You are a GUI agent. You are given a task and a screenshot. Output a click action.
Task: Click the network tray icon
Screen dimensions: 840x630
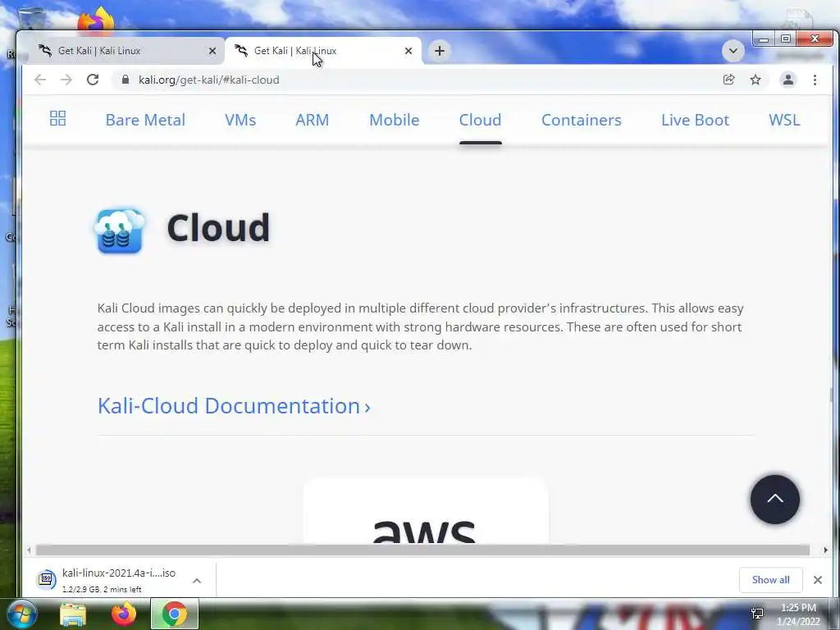(x=757, y=614)
